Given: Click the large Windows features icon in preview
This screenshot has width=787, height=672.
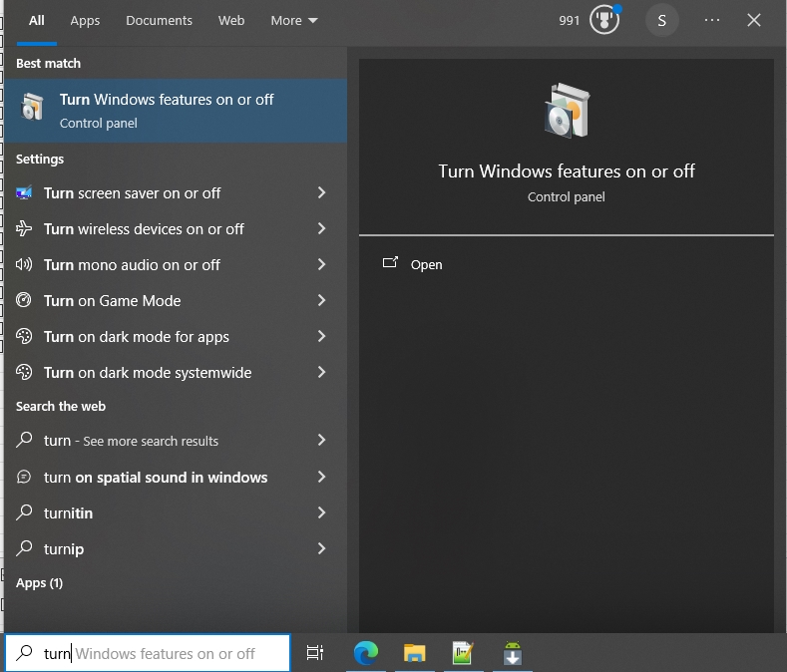Looking at the screenshot, I should 566,112.
